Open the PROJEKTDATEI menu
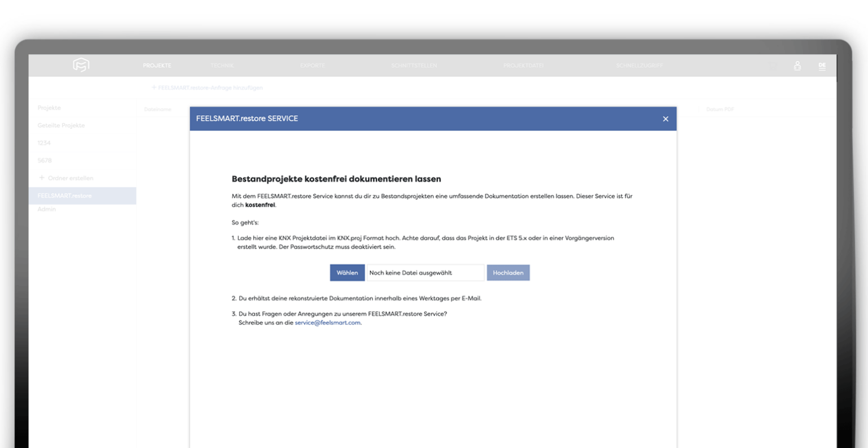Image resolution: width=868 pixels, height=448 pixels. pos(523,66)
